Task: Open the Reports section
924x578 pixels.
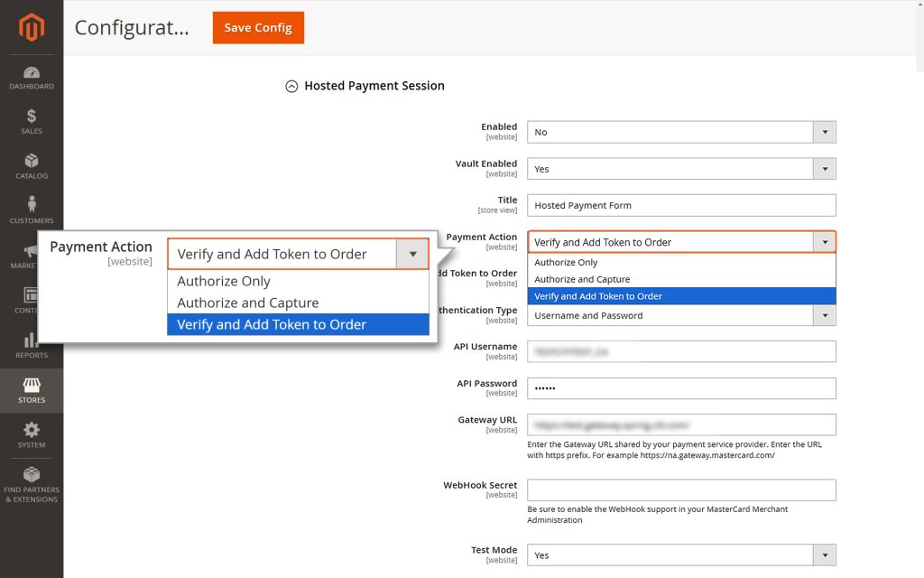Action: coord(32,347)
